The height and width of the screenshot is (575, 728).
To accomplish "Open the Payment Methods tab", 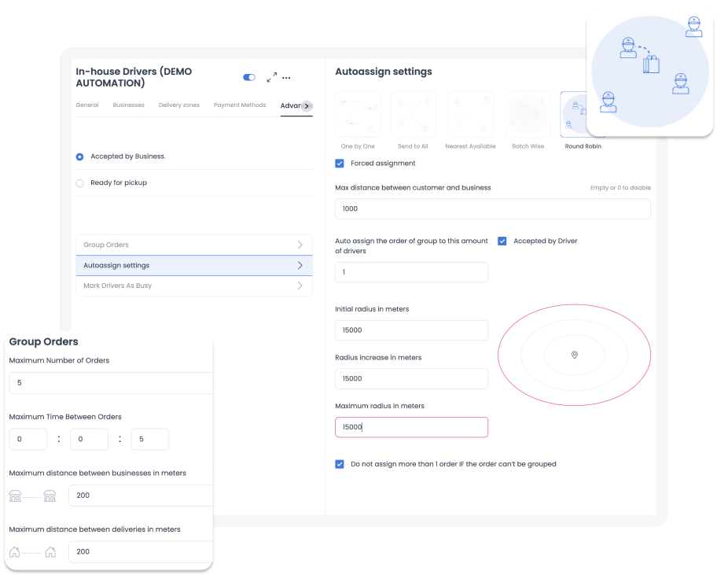I will pos(240,105).
